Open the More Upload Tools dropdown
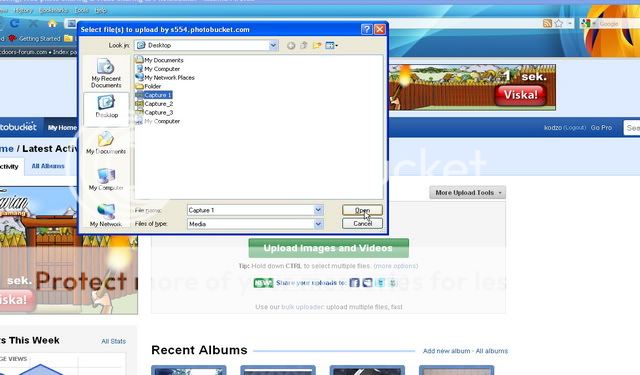The image size is (640, 375). 467,193
